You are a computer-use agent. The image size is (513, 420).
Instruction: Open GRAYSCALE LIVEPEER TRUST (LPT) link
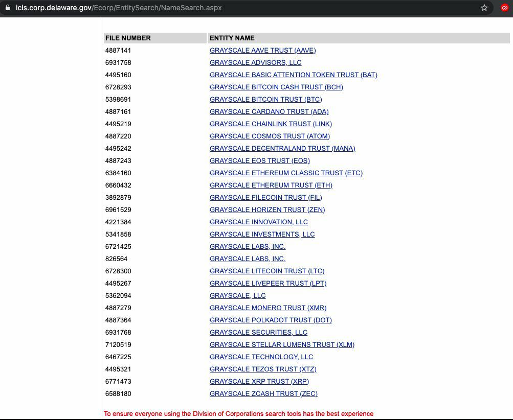[x=268, y=283]
